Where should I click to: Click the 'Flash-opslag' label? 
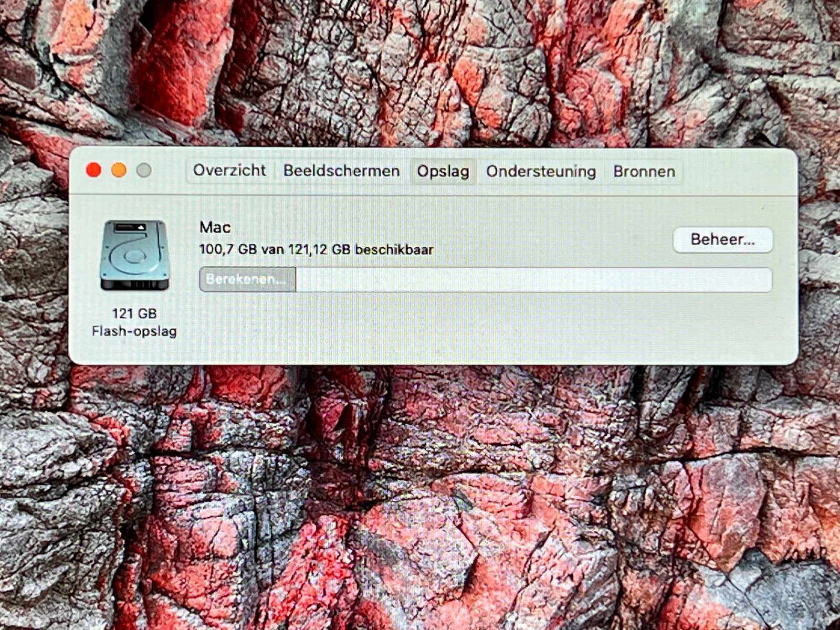(134, 331)
